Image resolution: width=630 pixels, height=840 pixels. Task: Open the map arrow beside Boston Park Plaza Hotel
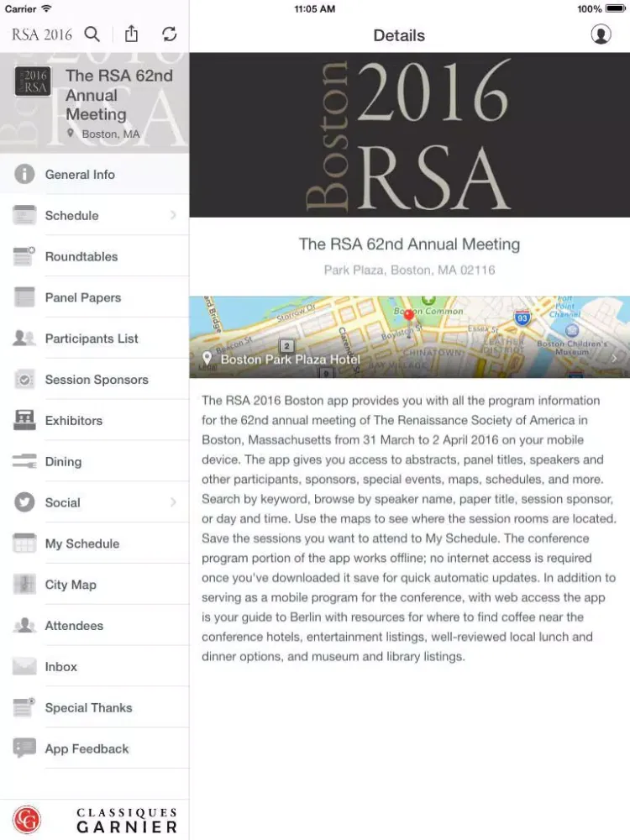click(x=615, y=359)
